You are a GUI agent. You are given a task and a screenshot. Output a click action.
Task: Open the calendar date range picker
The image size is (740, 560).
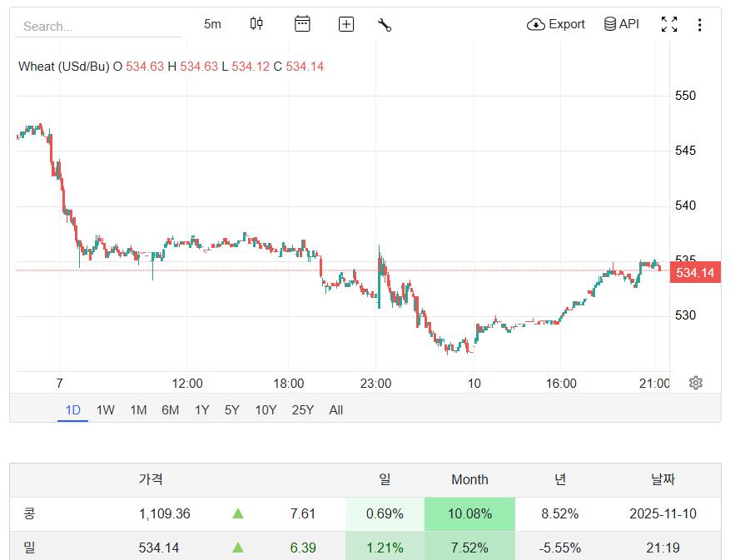(x=302, y=24)
